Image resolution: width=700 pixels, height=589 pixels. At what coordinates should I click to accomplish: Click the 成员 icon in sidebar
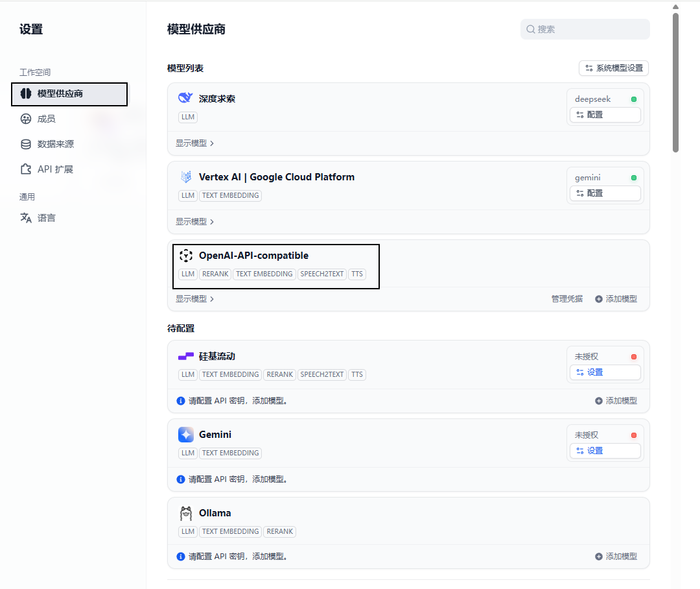26,119
